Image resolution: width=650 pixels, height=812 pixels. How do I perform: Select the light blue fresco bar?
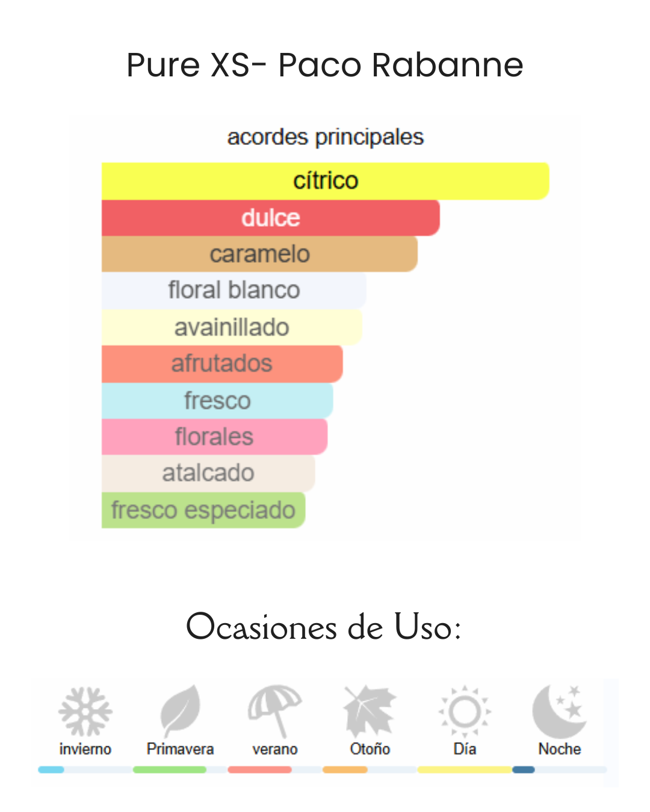coord(217,401)
